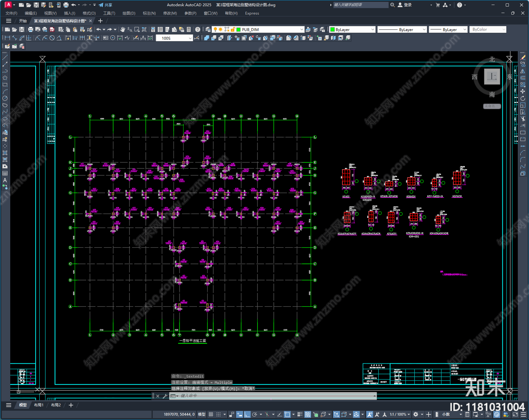
Task: Open the Layer Properties manager icon
Action: pos(208,29)
